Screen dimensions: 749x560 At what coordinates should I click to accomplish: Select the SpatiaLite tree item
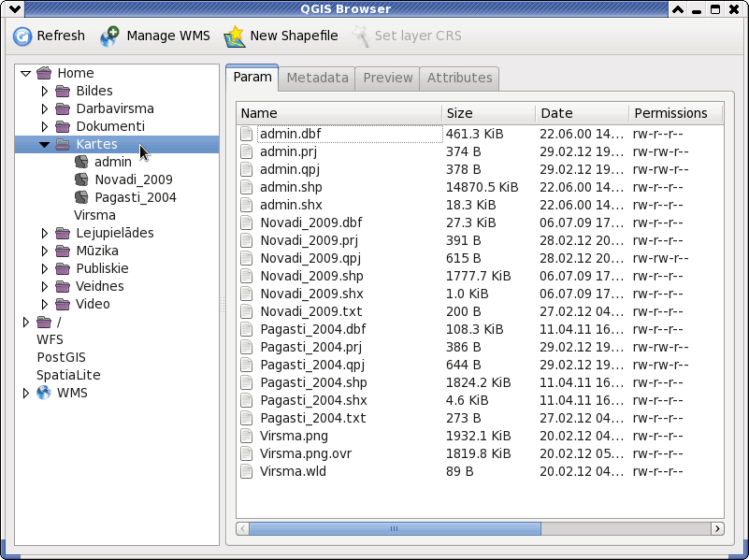[68, 375]
